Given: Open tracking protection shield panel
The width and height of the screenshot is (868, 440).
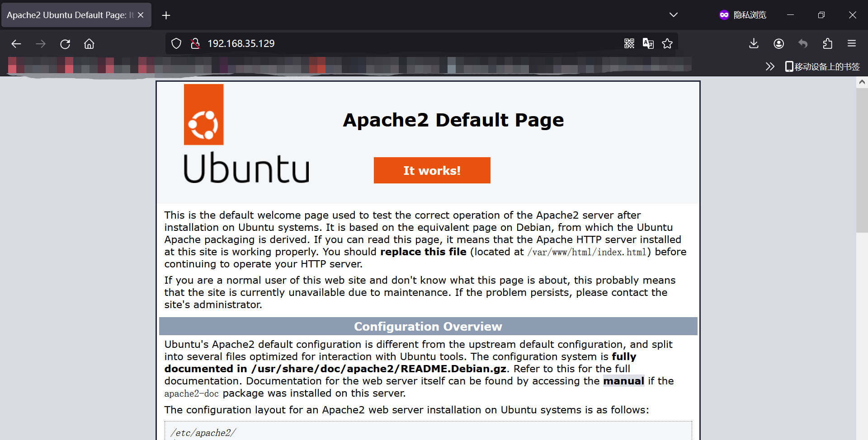Looking at the screenshot, I should coord(176,43).
